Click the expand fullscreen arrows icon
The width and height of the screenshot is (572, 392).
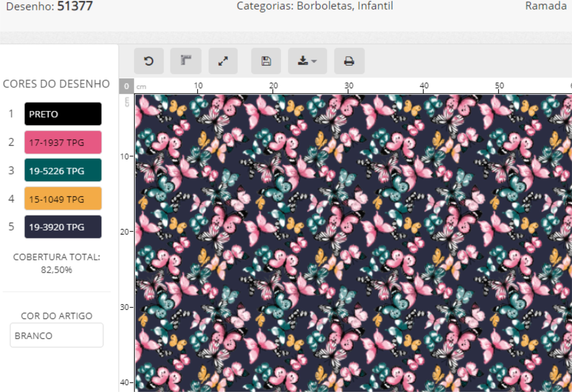pos(223,61)
